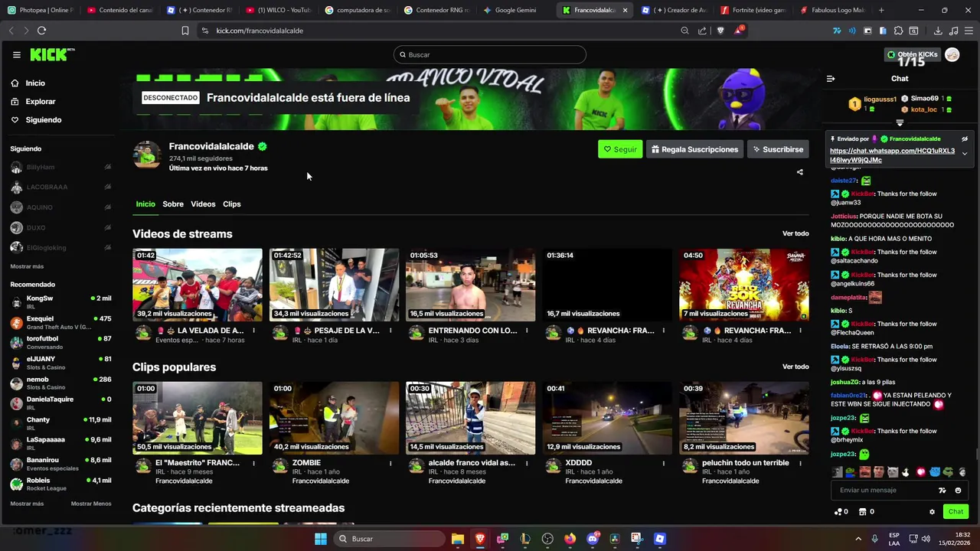Screen dimensions: 980x551
Task: Open the browser extensions puzzle icon
Action: (898, 31)
